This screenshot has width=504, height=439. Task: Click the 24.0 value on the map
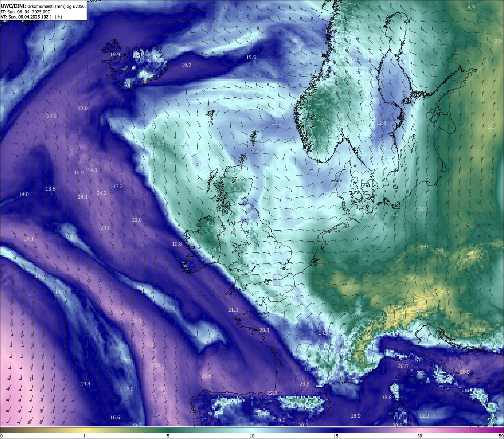(x=106, y=228)
